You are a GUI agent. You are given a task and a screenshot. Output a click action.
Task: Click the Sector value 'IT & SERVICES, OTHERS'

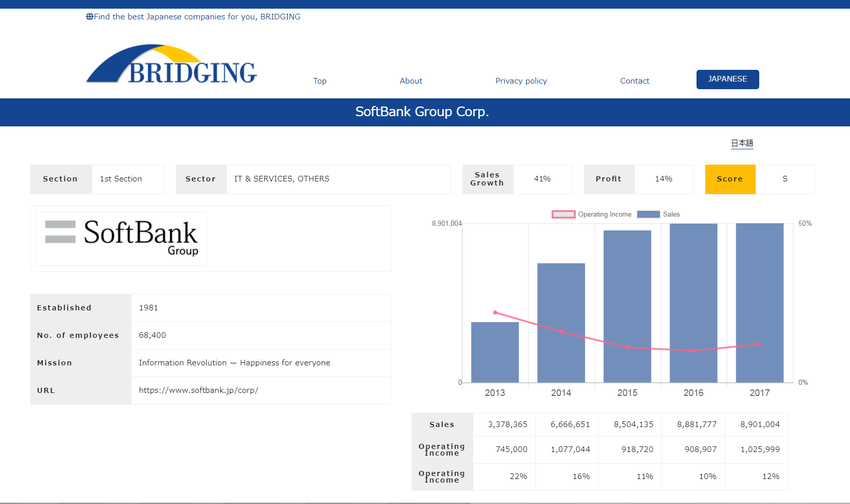pyautogui.click(x=281, y=179)
